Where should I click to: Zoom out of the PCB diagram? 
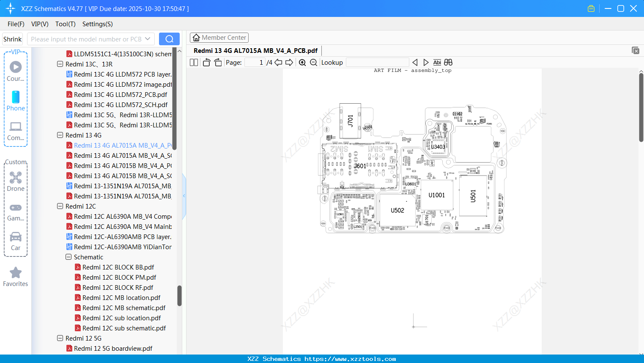coord(314,62)
